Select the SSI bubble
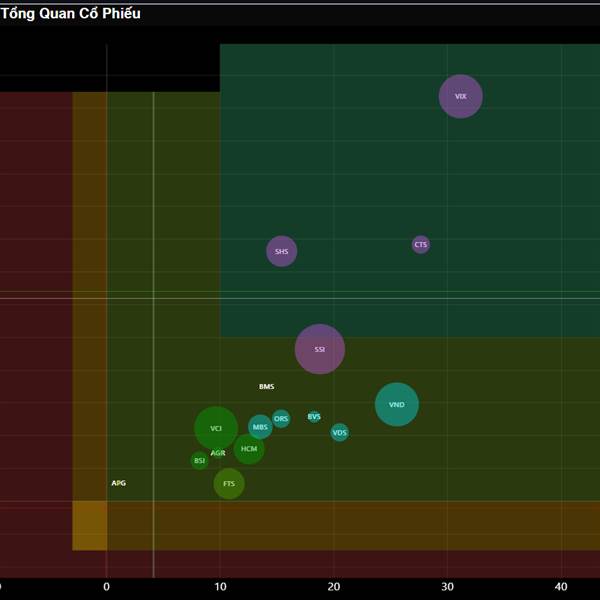600x600 pixels. point(320,349)
